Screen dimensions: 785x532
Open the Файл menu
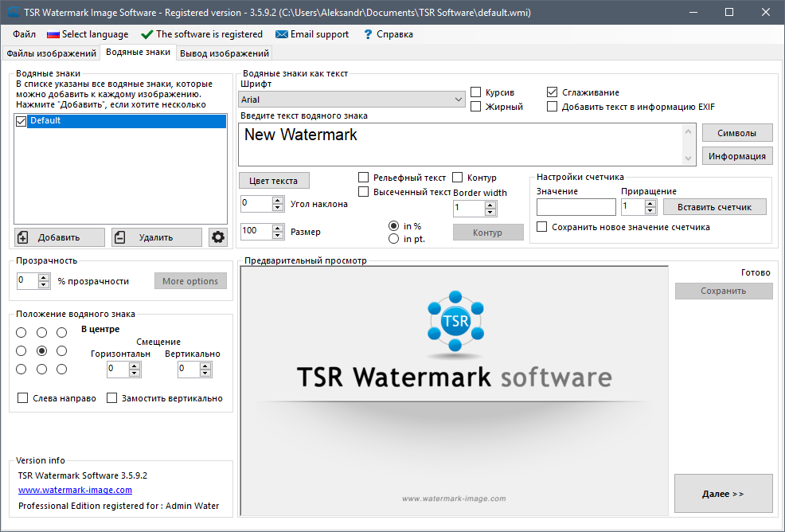coord(24,34)
